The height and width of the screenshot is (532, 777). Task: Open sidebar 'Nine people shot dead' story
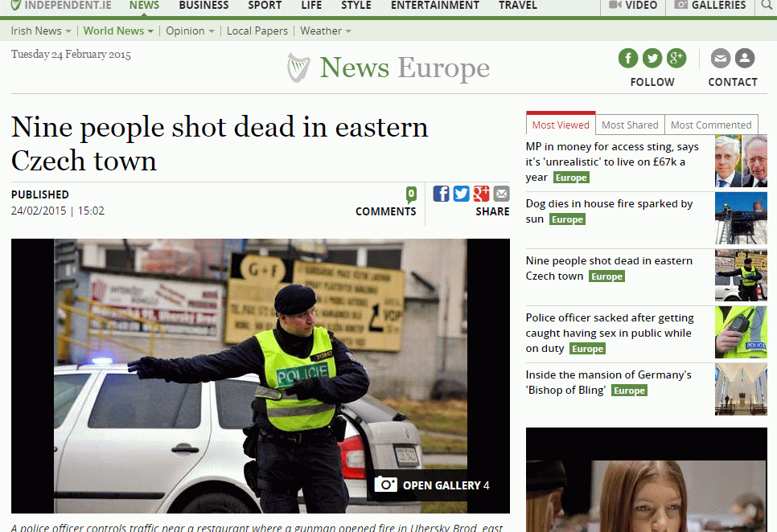(x=609, y=268)
